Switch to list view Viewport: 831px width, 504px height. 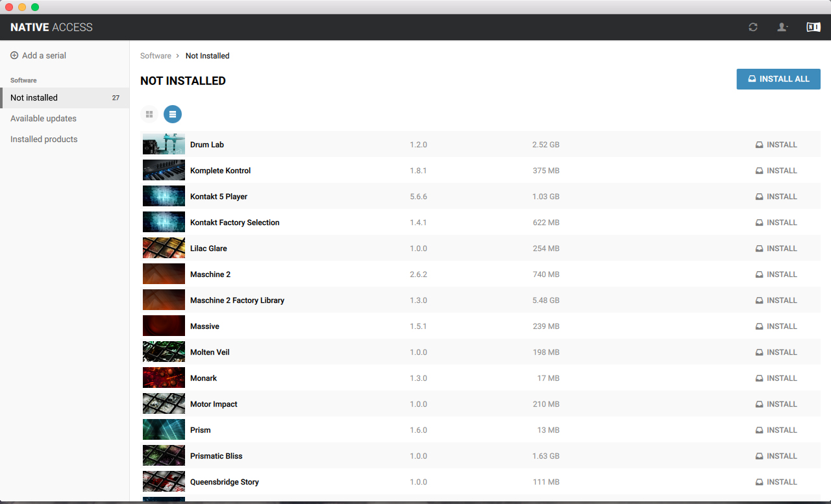(173, 114)
